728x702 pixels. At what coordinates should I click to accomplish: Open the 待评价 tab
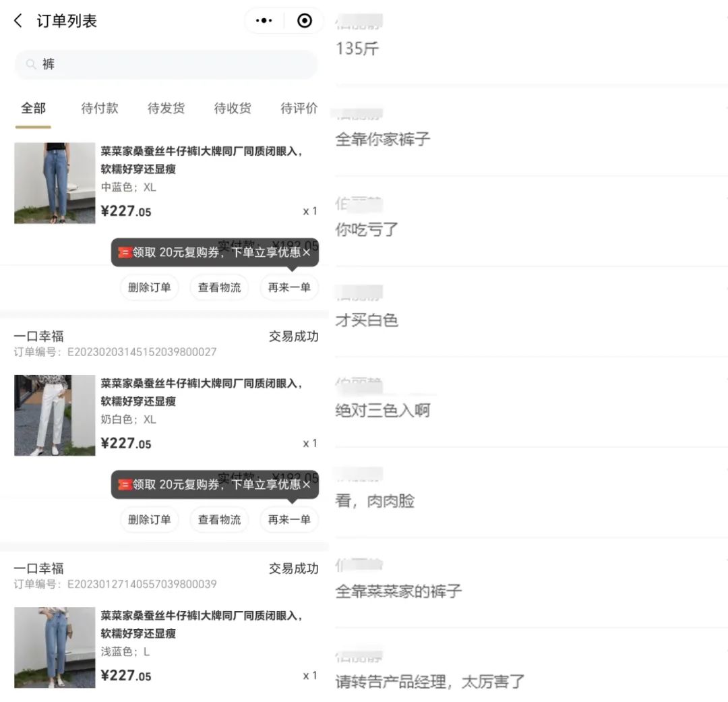point(299,108)
